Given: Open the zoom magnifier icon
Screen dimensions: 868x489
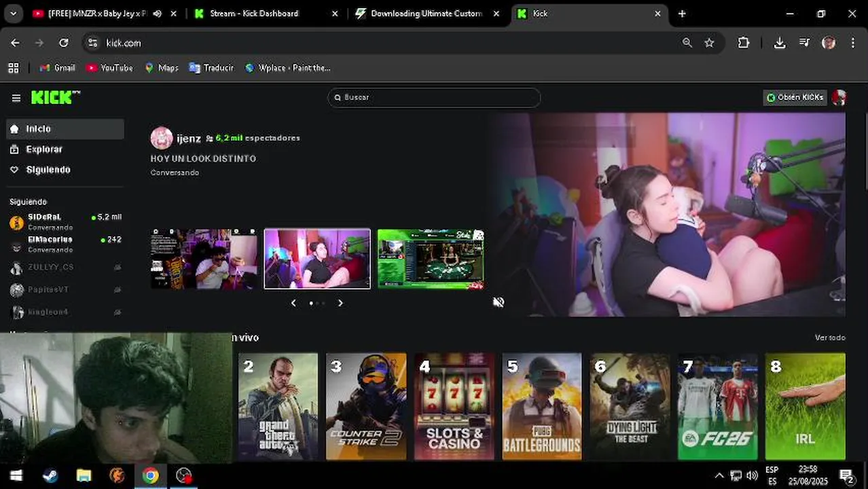Looking at the screenshot, I should click(687, 43).
